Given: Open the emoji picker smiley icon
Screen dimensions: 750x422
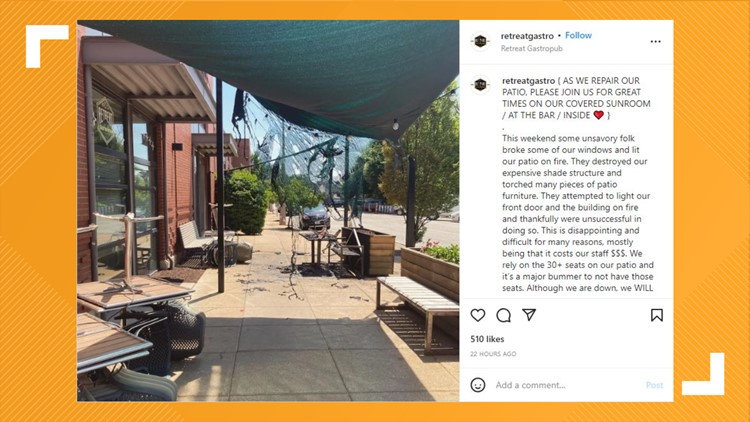Looking at the screenshot, I should coord(478,385).
